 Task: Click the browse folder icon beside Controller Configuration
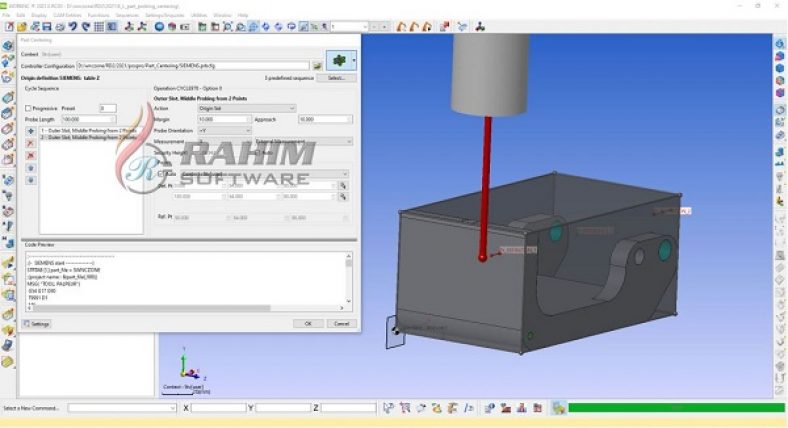point(318,65)
